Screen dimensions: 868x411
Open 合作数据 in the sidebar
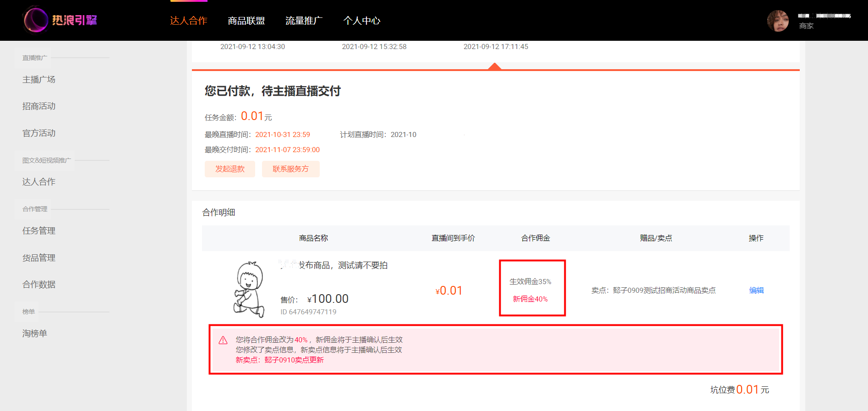(x=39, y=284)
